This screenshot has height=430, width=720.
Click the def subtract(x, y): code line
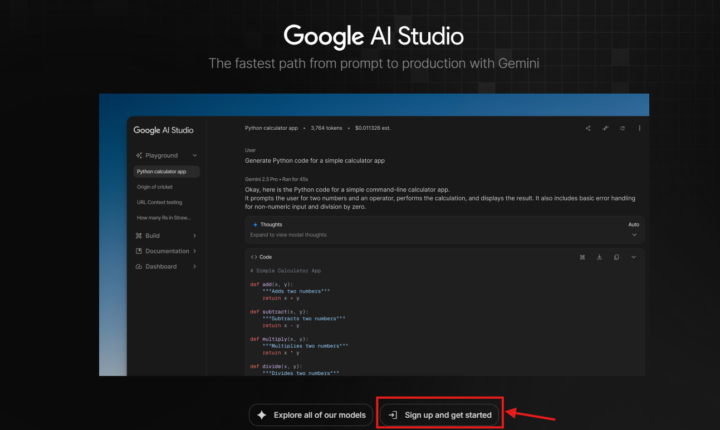279,312
